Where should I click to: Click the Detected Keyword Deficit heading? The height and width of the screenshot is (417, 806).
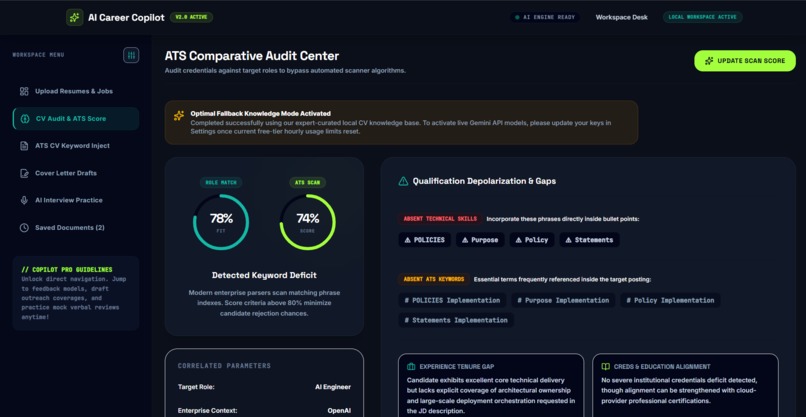coord(264,275)
